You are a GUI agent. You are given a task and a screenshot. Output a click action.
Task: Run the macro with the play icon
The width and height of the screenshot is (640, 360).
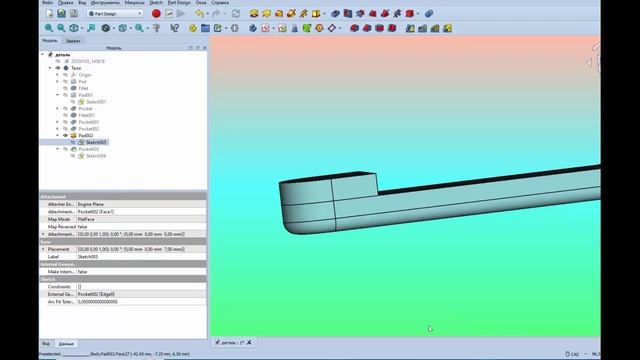point(181,13)
